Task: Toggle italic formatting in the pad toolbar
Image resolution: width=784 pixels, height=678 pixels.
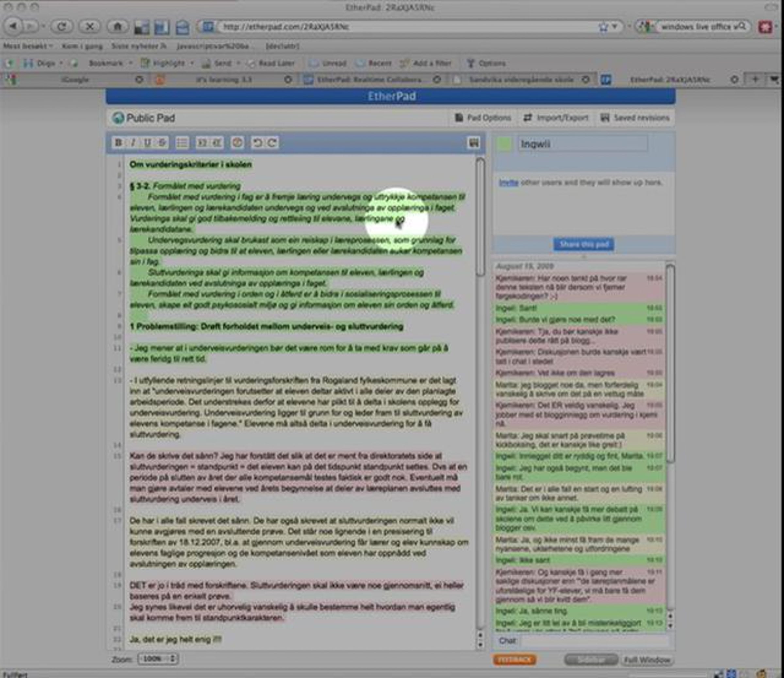Action: pos(133,143)
